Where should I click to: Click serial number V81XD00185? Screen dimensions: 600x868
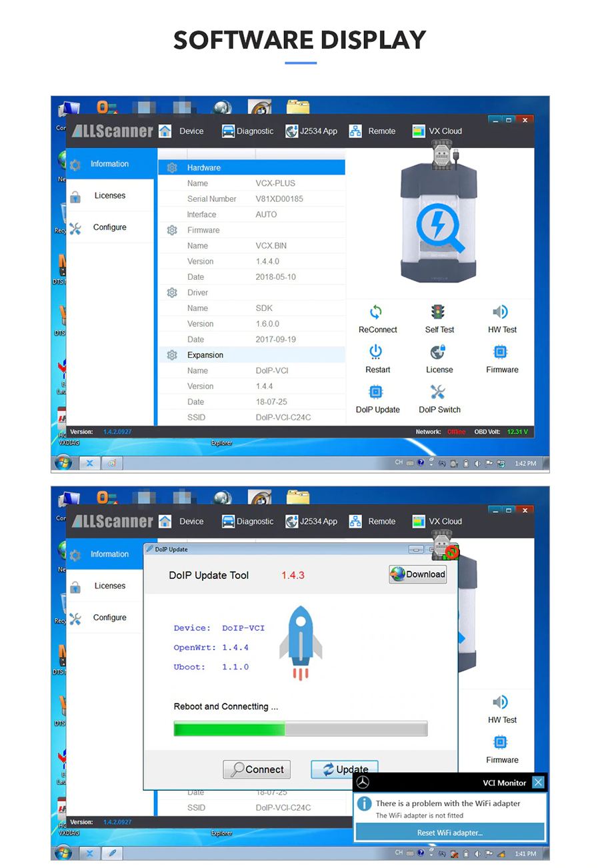(x=279, y=199)
